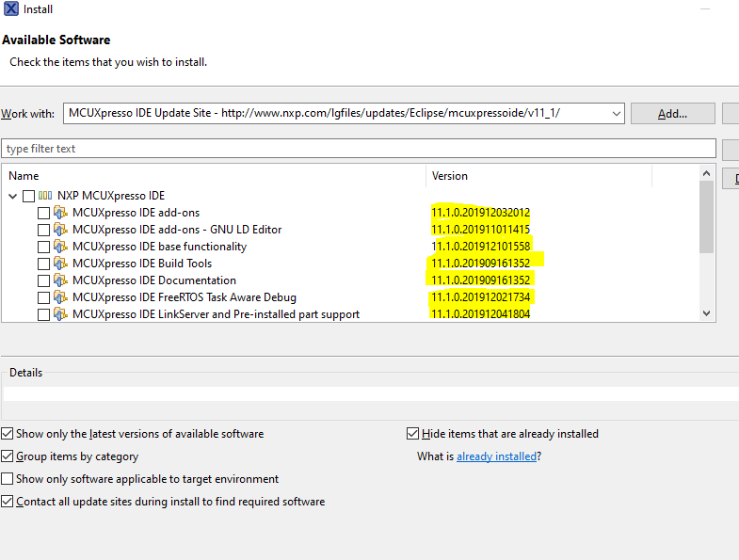Screen dimensions: 739x560
Task: Open the already installed link
Action: click(x=496, y=456)
